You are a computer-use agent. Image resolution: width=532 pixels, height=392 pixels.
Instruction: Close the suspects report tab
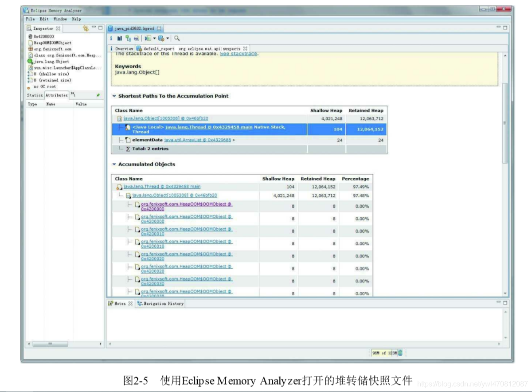[245, 48]
